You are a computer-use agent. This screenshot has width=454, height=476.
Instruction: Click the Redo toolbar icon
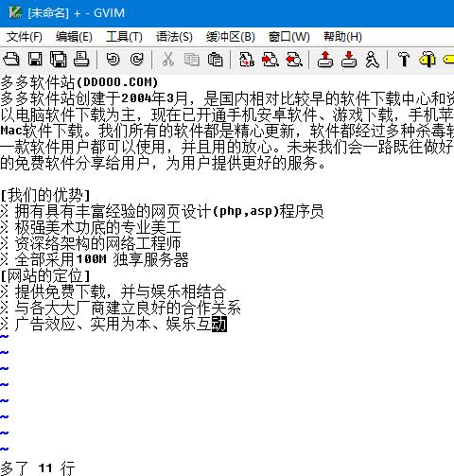point(136,59)
